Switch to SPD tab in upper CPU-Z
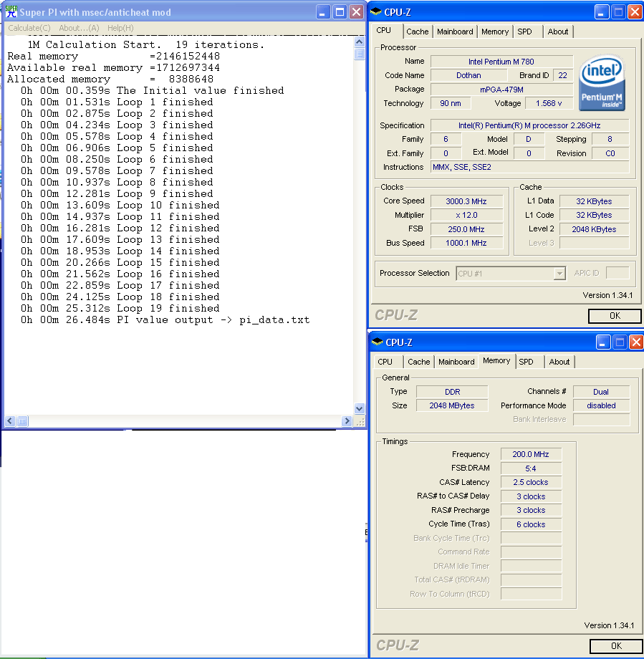Image resolution: width=644 pixels, height=659 pixels. [524, 32]
